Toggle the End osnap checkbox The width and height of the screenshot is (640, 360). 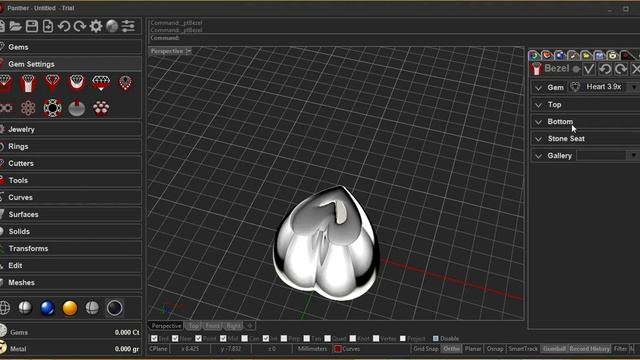(x=154, y=338)
